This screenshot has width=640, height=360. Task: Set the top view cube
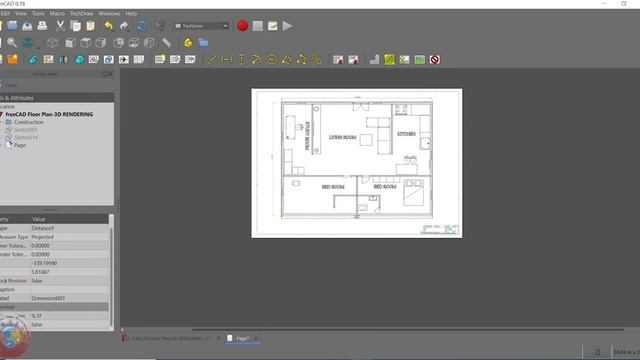85,42
